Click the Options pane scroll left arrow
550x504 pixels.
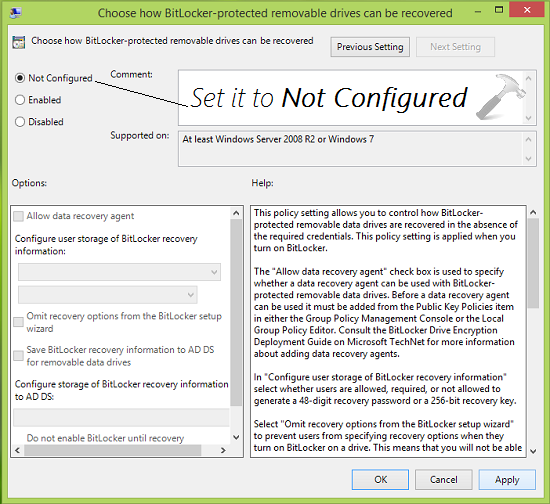18,450
